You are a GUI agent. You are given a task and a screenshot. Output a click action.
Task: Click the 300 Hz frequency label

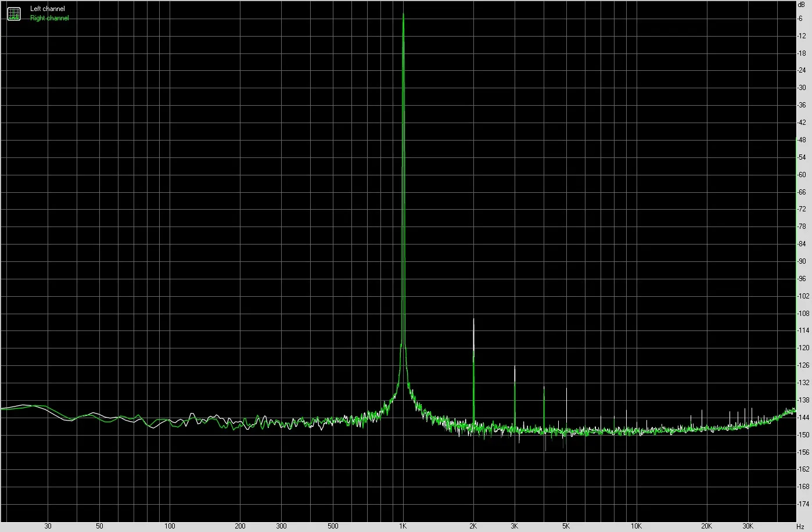click(281, 526)
